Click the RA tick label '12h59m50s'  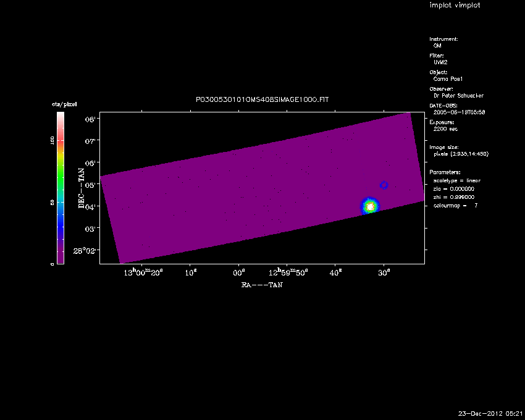[288, 272]
